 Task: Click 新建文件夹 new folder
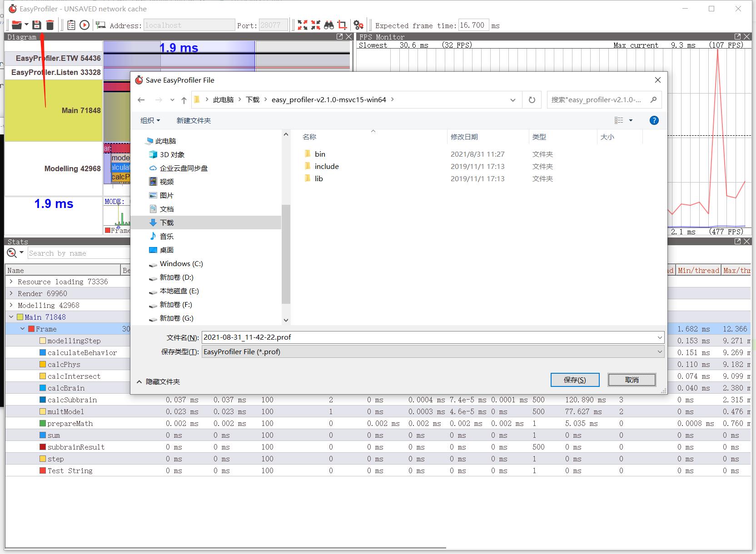tap(194, 120)
